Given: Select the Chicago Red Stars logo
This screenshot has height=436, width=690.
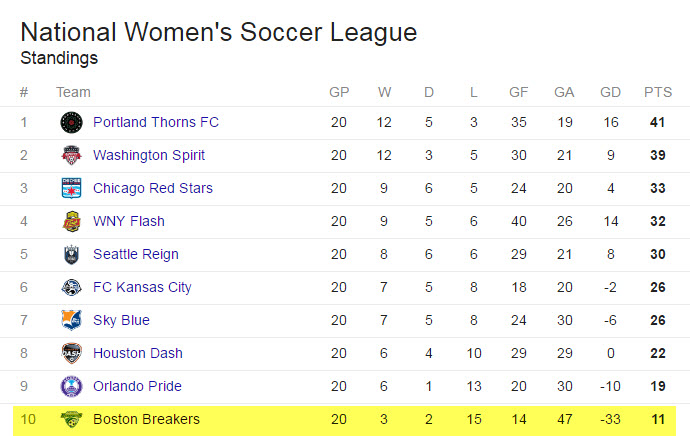Looking at the screenshot, I should click(x=71, y=188).
